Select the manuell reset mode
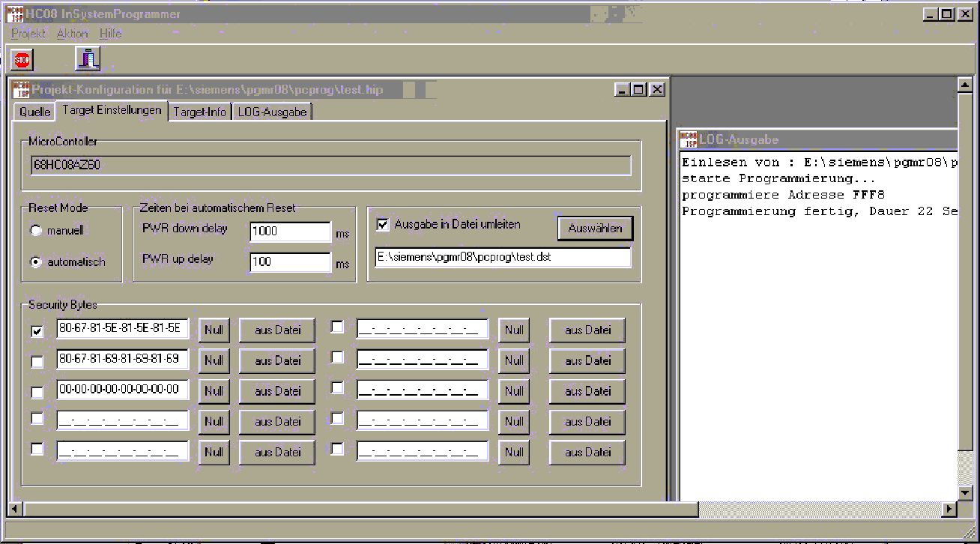This screenshot has height=544, width=980. [35, 231]
